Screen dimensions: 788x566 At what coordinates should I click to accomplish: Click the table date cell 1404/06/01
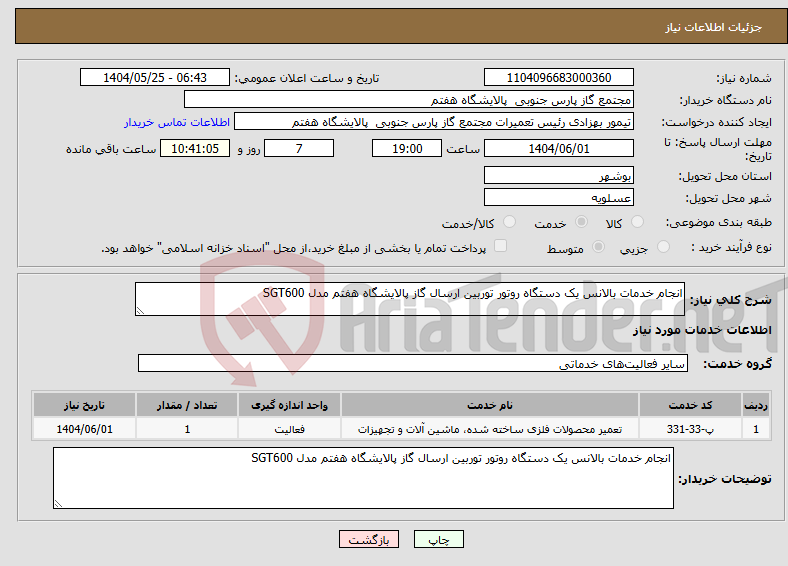click(84, 429)
